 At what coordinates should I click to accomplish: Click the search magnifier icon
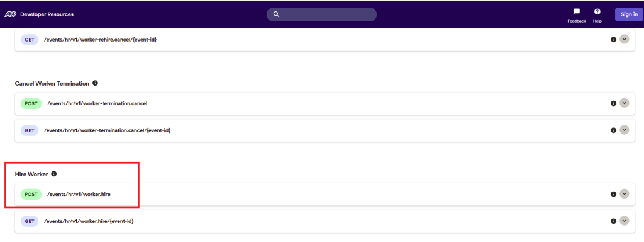point(277,14)
